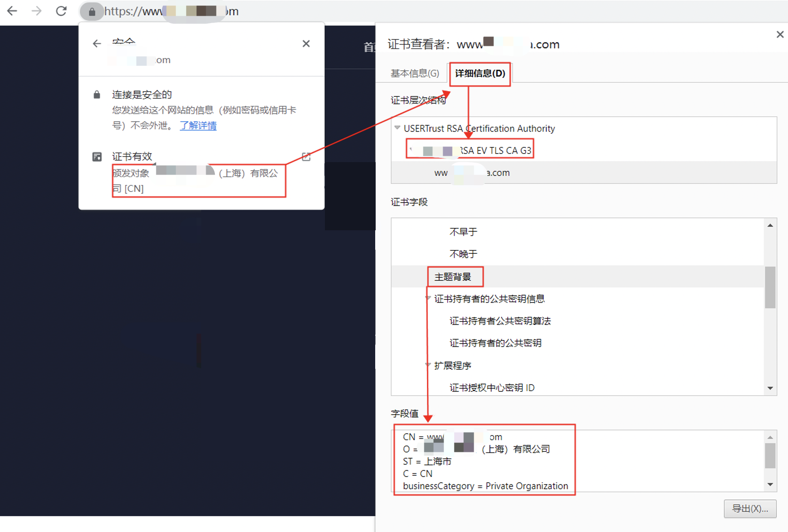Select 证书持有者的公共密钥信息 row
Screen dimensions: 788x532
[x=489, y=299]
